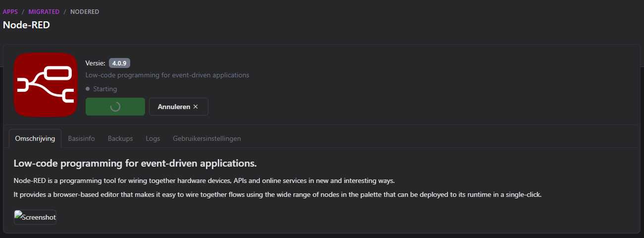Go to APPS breadcrumb link
The image size is (644, 238).
[10, 11]
